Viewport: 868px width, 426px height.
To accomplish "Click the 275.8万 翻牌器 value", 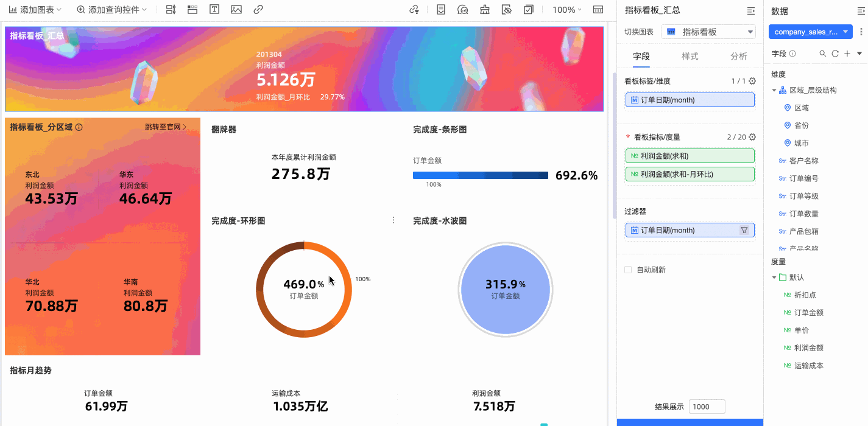I will (x=301, y=174).
